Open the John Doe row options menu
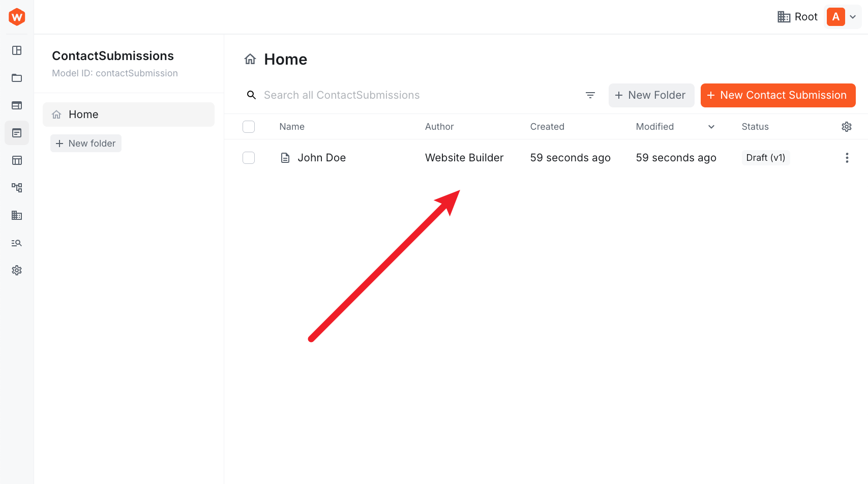Screen dimensions: 868x484 pyautogui.click(x=847, y=158)
